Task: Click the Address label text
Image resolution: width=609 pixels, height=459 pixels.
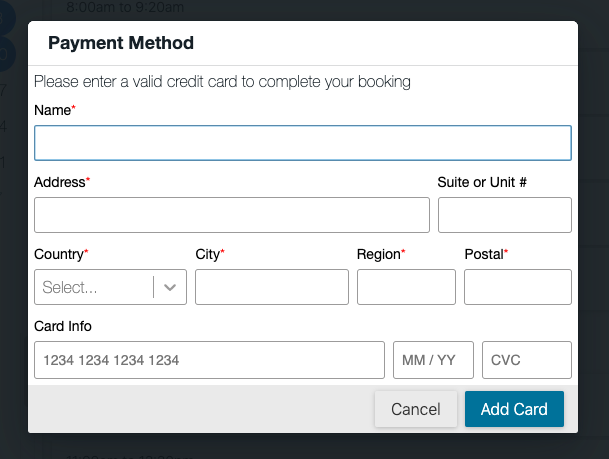Action: pyautogui.click(x=60, y=183)
